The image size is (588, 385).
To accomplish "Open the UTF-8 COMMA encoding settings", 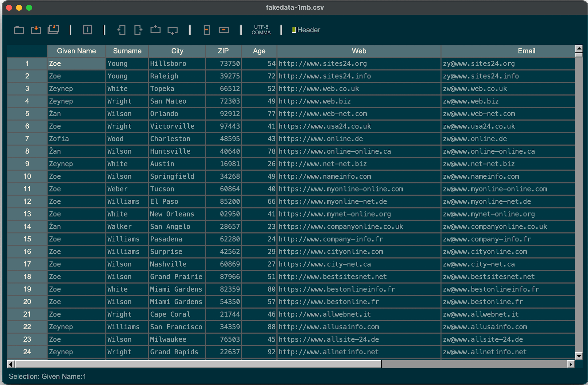I will (x=261, y=30).
